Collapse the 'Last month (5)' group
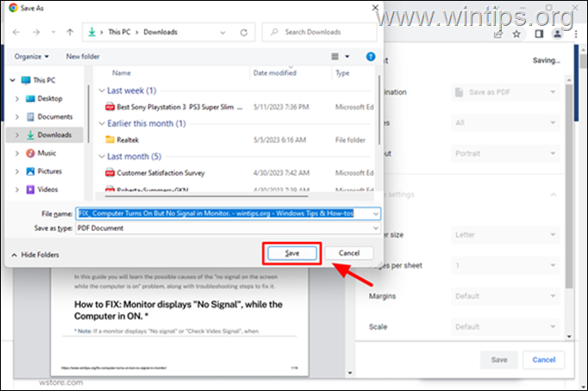This screenshot has width=588, height=391. 102,157
